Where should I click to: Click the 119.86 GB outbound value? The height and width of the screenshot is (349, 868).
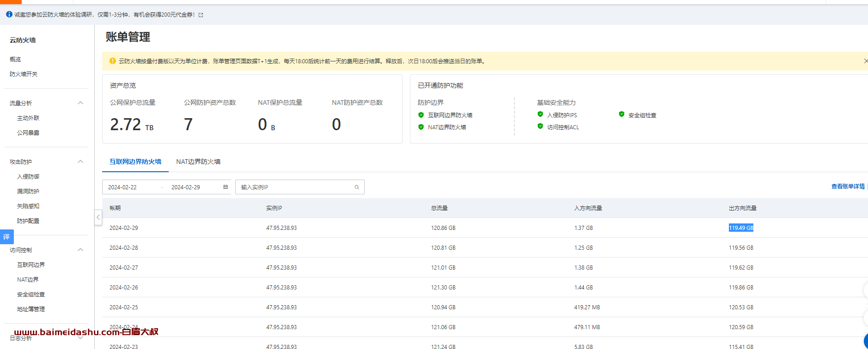[x=741, y=288]
